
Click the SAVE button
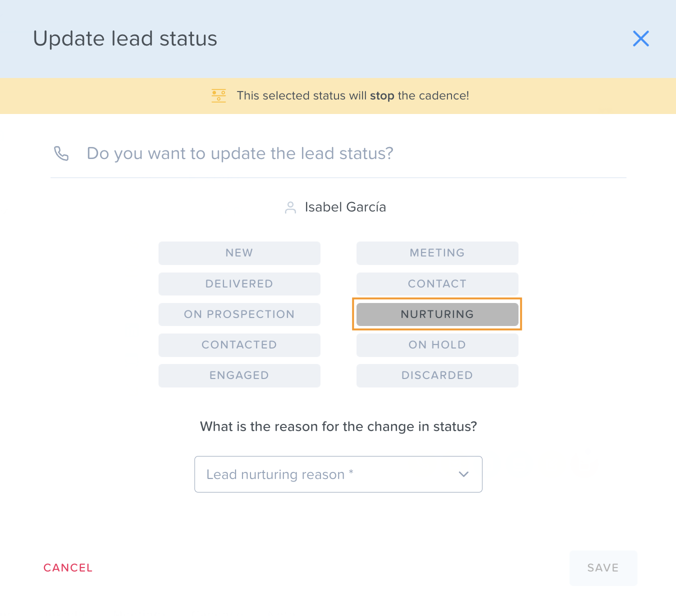click(x=603, y=568)
